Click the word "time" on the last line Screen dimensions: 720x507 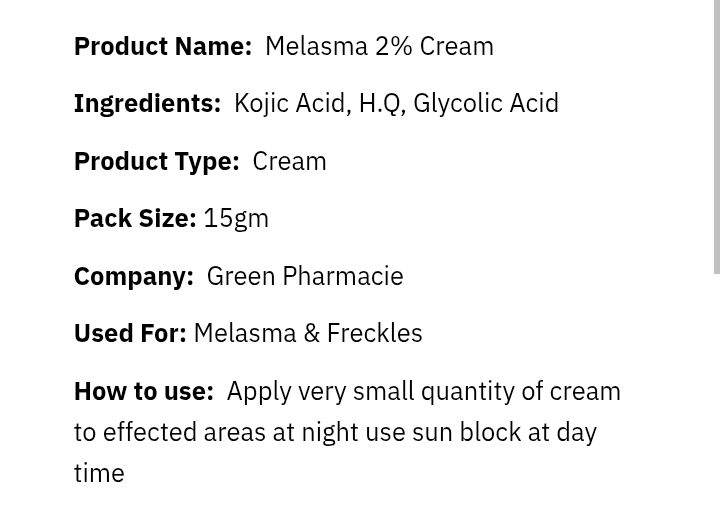(x=99, y=473)
